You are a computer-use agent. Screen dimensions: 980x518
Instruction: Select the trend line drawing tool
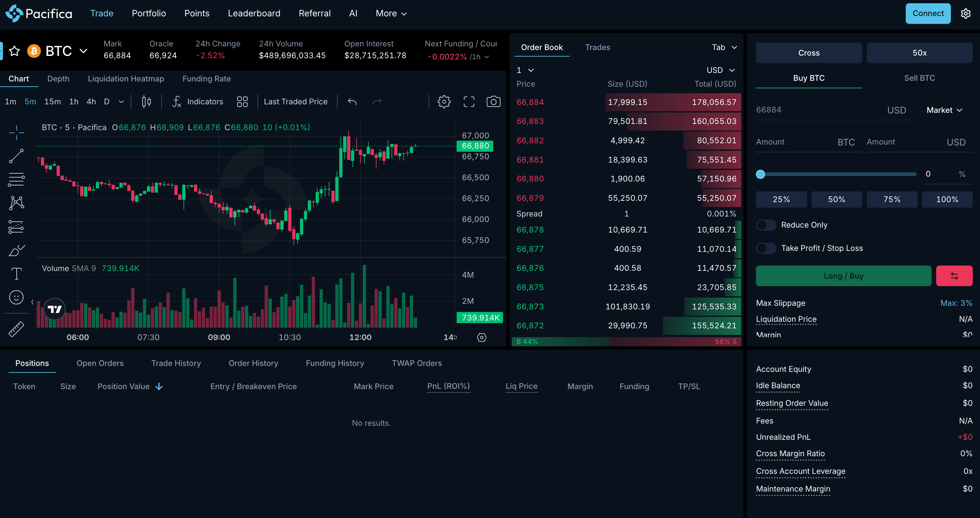(16, 156)
